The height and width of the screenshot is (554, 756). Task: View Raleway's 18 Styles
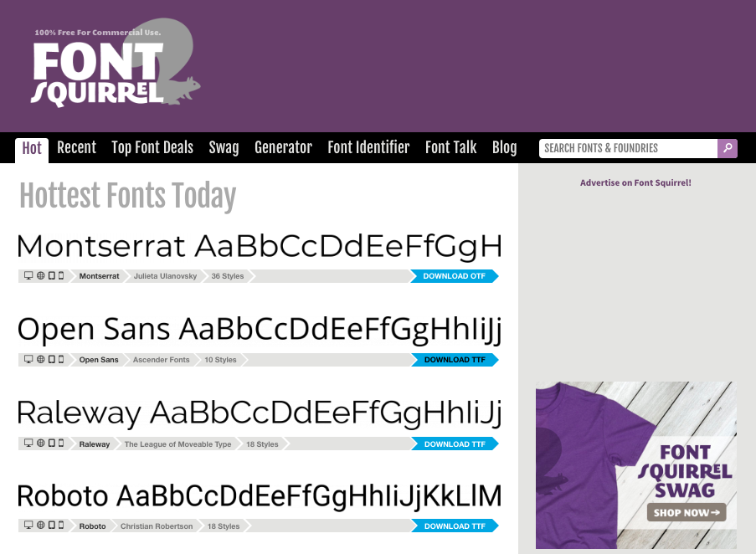point(262,444)
